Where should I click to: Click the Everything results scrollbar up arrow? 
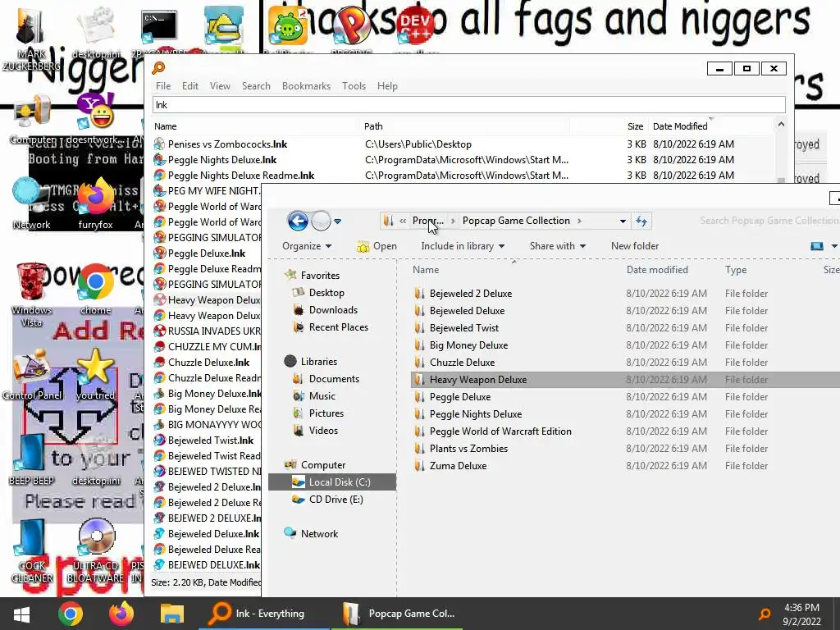[x=781, y=125]
